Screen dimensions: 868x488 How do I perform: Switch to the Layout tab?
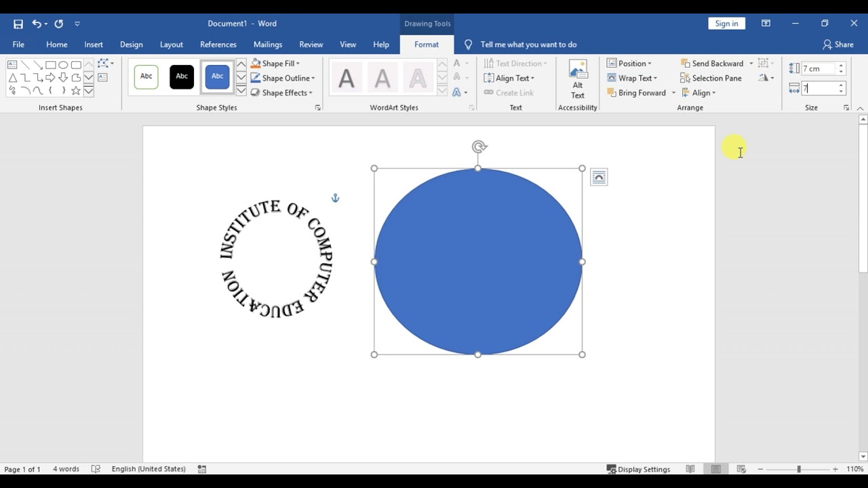[172, 45]
